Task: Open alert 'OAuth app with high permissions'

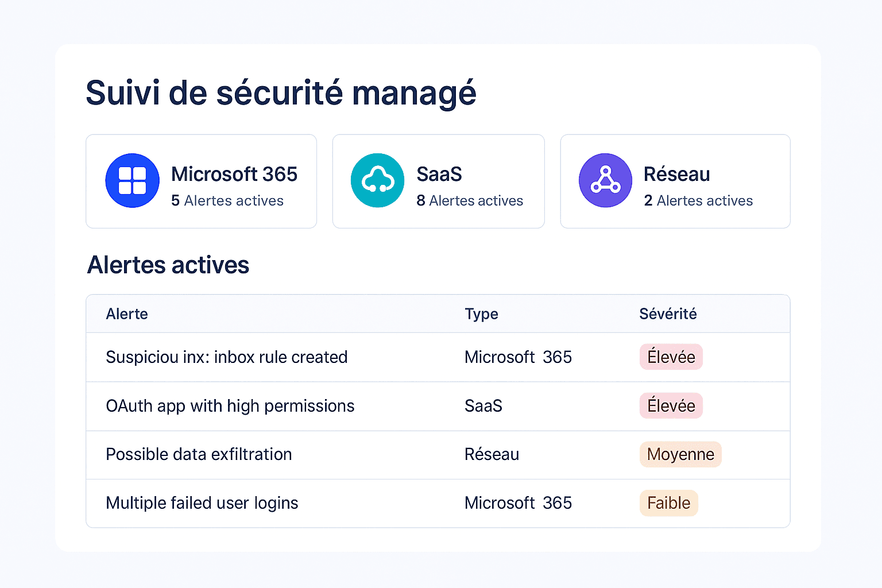Action: tap(230, 406)
